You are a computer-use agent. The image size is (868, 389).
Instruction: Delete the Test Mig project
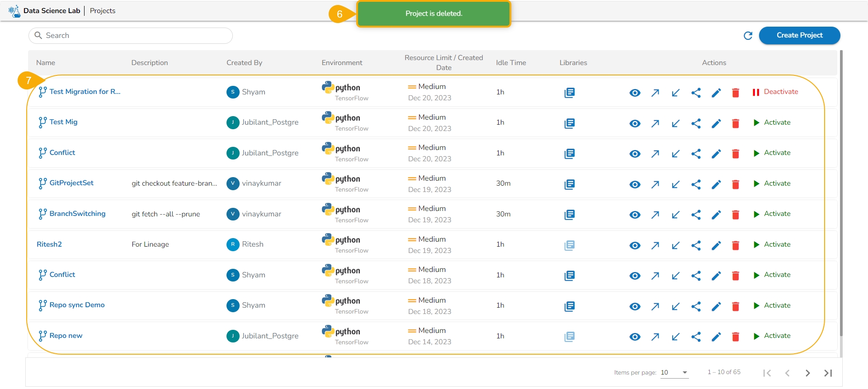(x=736, y=123)
